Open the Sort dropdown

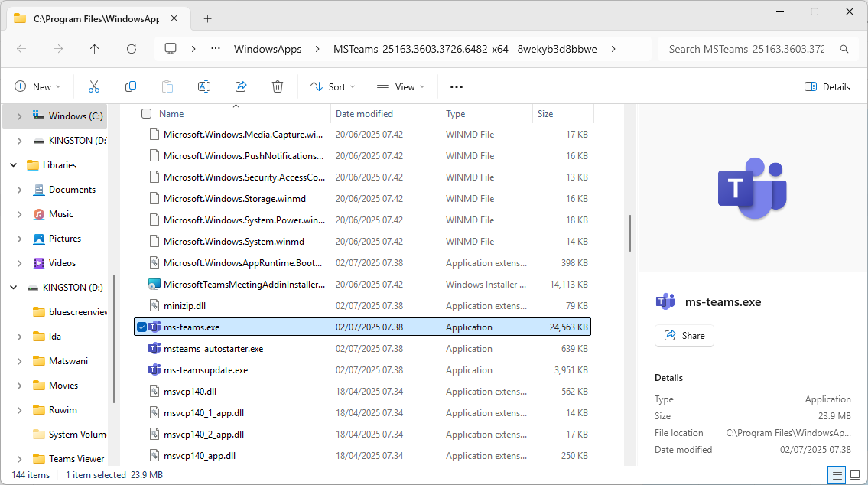(332, 86)
